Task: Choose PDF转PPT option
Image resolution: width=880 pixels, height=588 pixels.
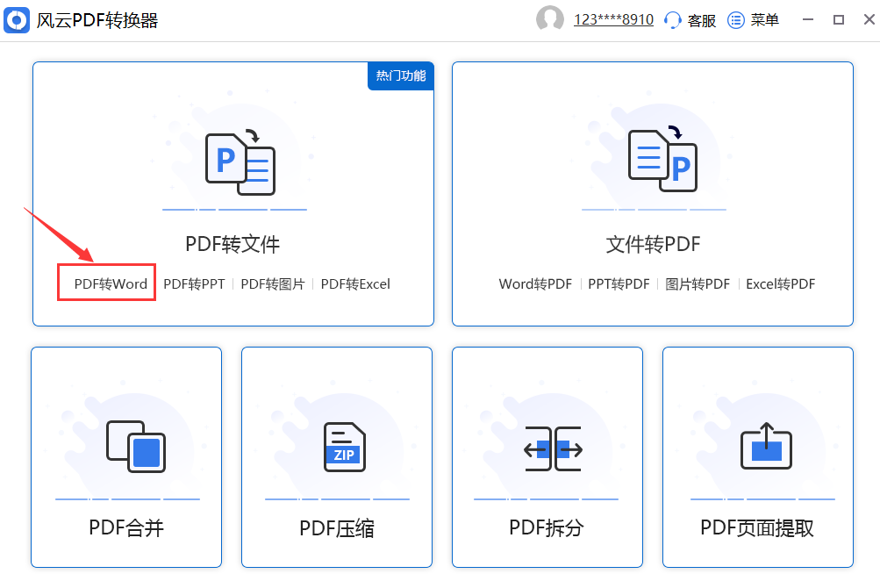Action: (194, 284)
